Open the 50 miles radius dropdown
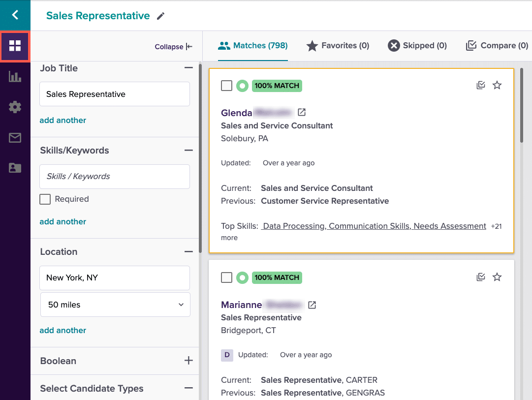 click(115, 305)
